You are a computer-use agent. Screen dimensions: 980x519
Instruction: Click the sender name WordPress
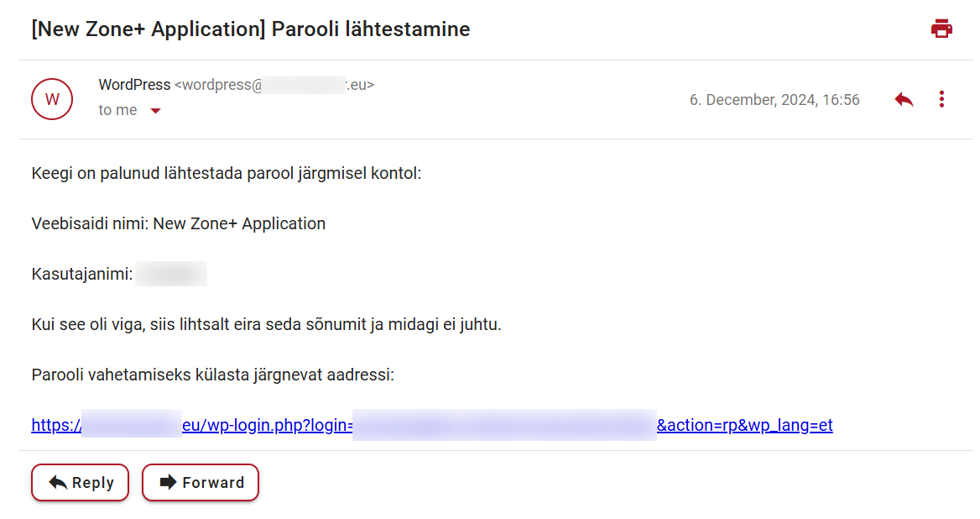pos(134,85)
